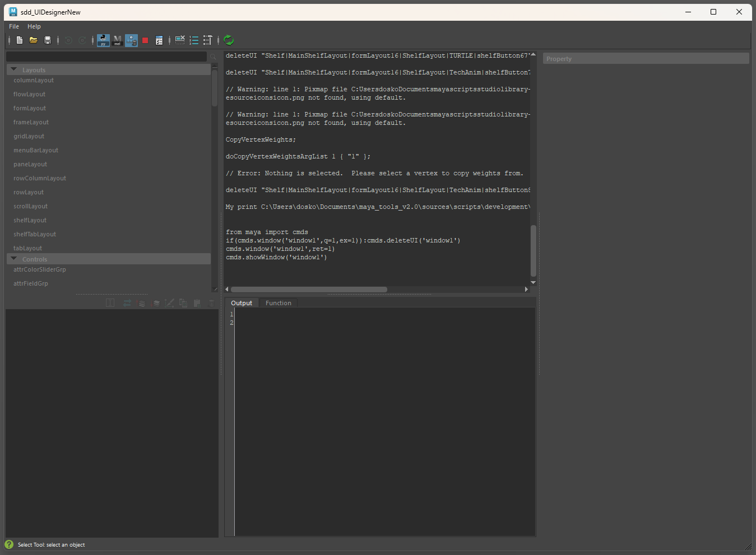Viewport: 756px width, 555px height.
Task: Switch to the Function tab
Action: click(278, 303)
